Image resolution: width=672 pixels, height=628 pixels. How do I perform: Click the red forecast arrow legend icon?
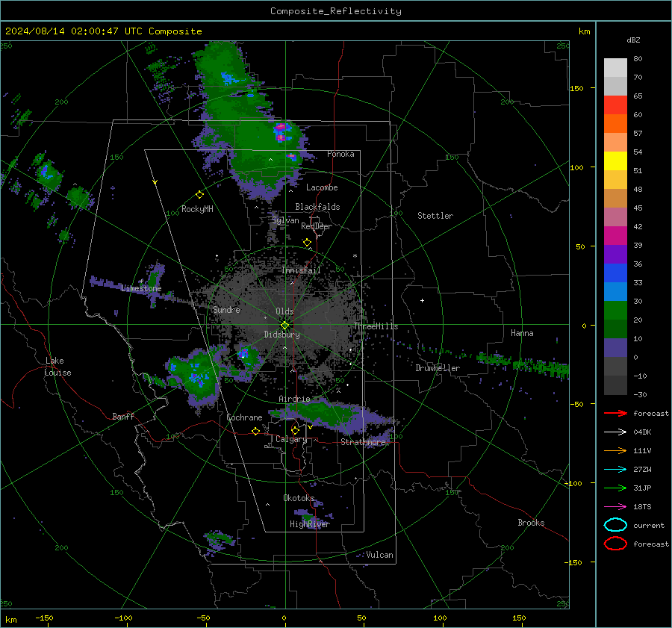coord(615,413)
